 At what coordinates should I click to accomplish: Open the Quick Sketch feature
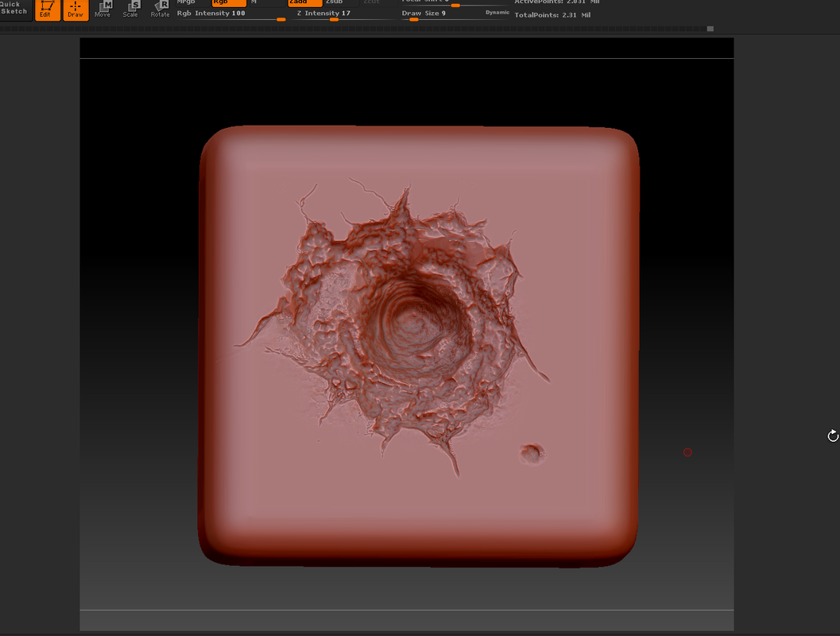[13, 9]
